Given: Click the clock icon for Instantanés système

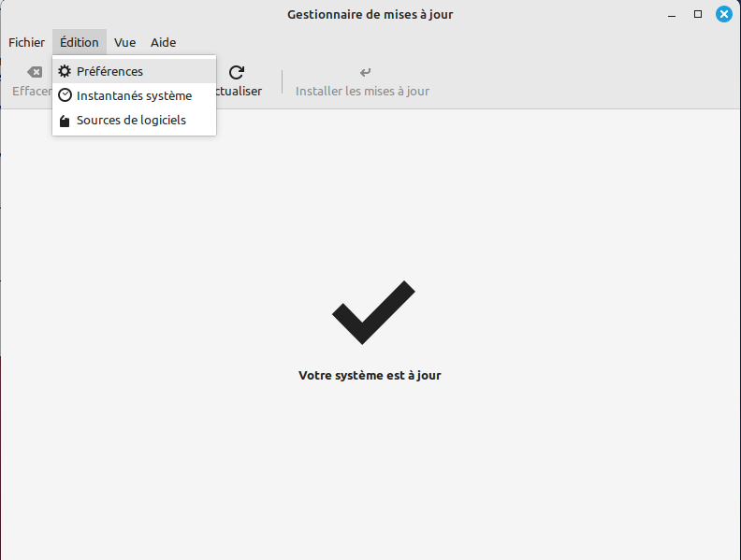Looking at the screenshot, I should 65,95.
